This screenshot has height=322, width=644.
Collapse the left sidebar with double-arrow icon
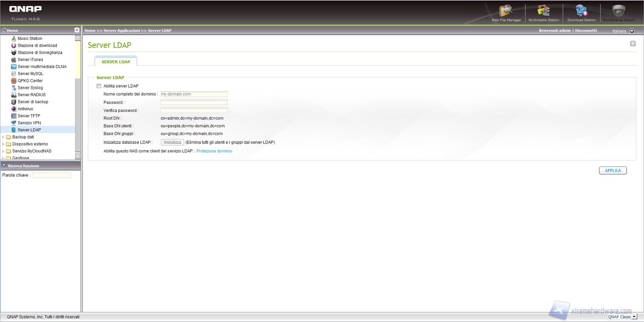[x=77, y=30]
